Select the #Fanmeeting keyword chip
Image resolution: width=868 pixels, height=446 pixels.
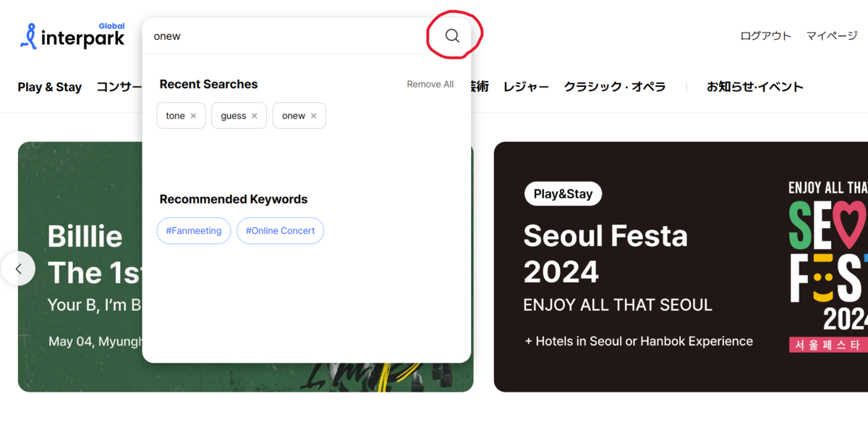(193, 230)
